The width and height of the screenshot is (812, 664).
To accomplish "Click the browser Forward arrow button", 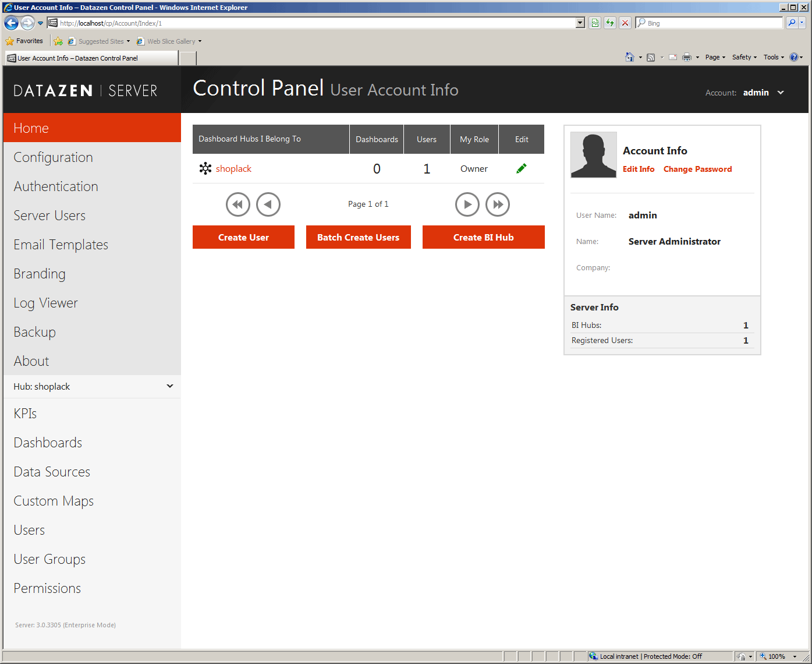I will (x=27, y=23).
